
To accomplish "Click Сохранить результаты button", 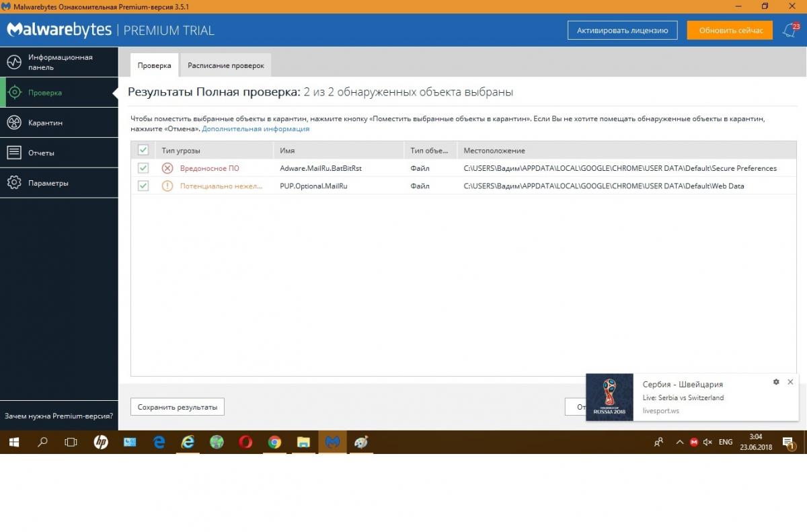I will tap(178, 407).
